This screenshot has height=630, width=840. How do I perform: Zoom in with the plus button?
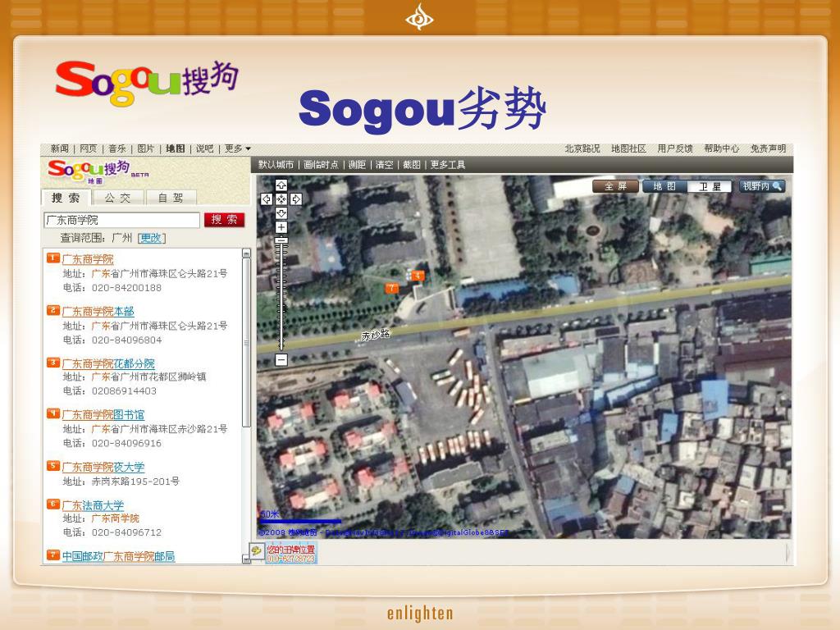(281, 227)
